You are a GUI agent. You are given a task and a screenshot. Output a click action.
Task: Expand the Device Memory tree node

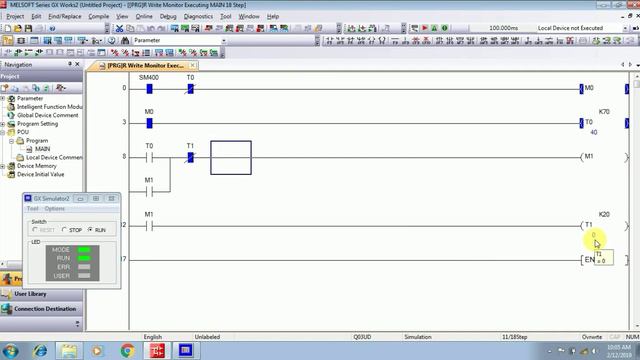tap(2, 166)
